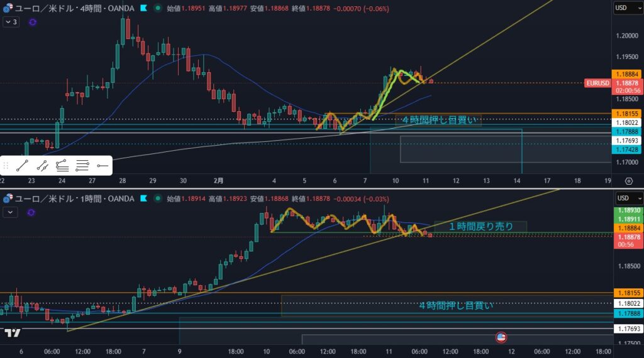Screen dimensions: 644x358
Task: Open chart settings gear on the 4-hour chart
Action: (628, 181)
